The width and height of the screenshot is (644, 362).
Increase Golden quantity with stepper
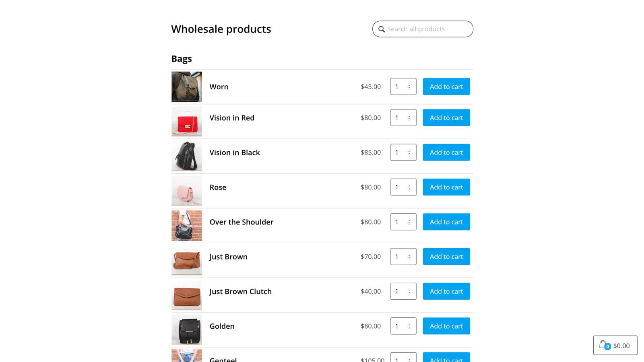coord(409,324)
